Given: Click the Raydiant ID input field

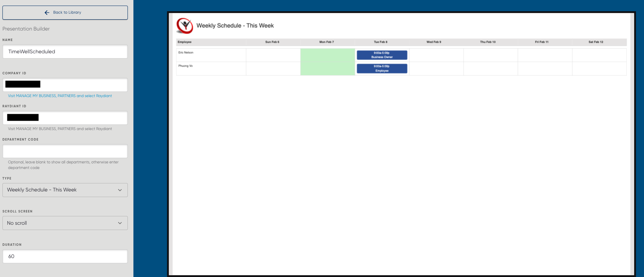Looking at the screenshot, I should pyautogui.click(x=65, y=118).
